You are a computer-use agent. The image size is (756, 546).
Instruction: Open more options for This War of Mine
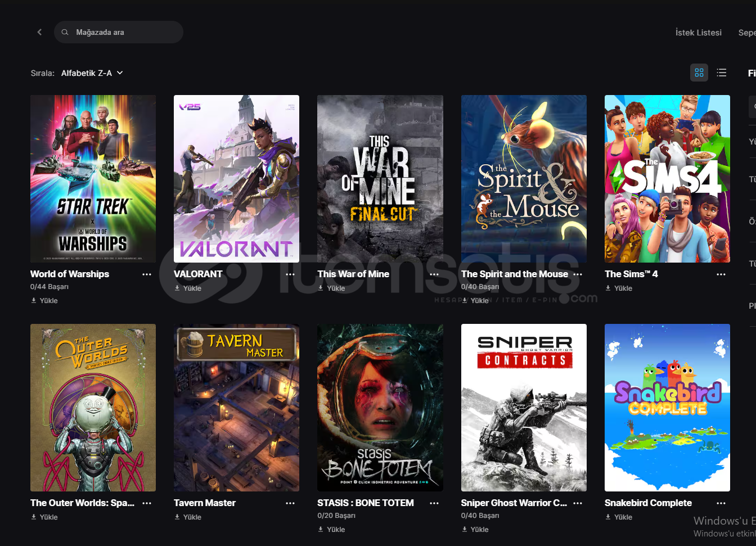[x=434, y=274]
